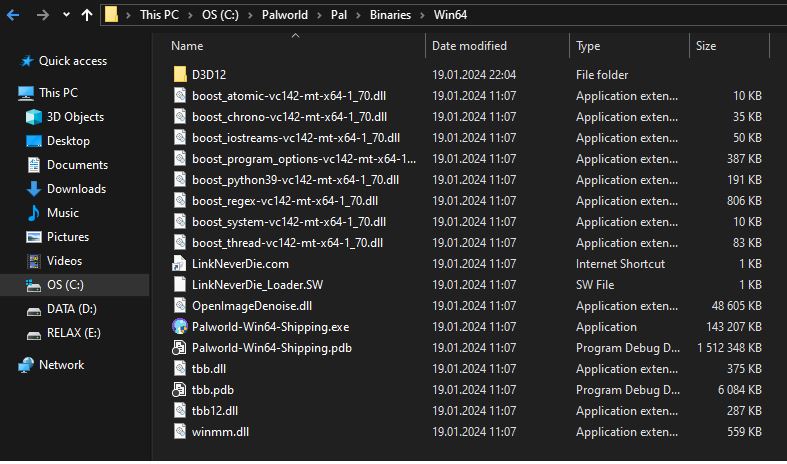Sort files by Name column header
This screenshot has width=787, height=464.
click(187, 46)
